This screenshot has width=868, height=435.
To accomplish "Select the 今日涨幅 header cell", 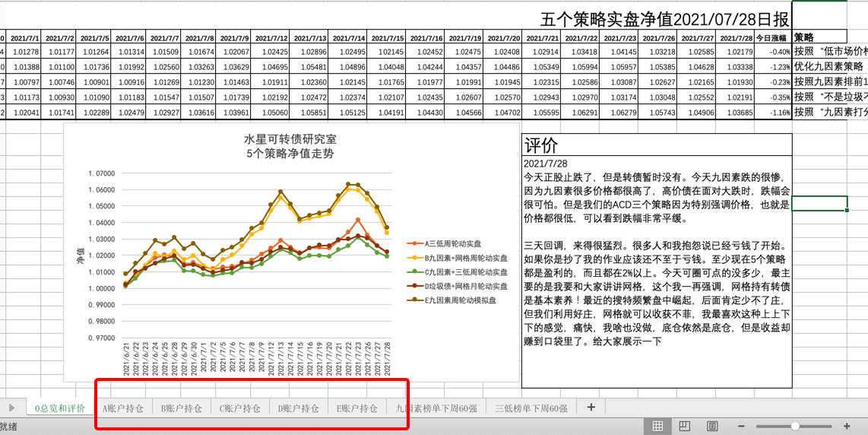I will tap(774, 38).
